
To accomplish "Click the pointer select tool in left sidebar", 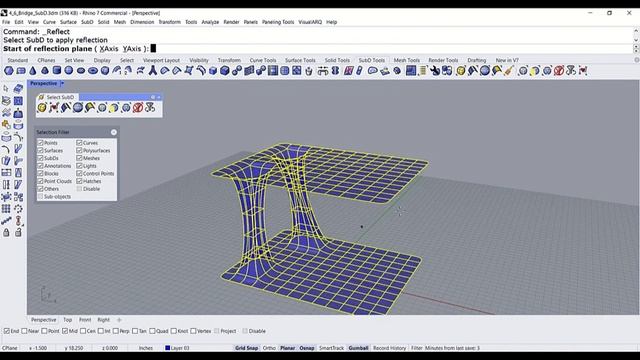I will [6, 89].
